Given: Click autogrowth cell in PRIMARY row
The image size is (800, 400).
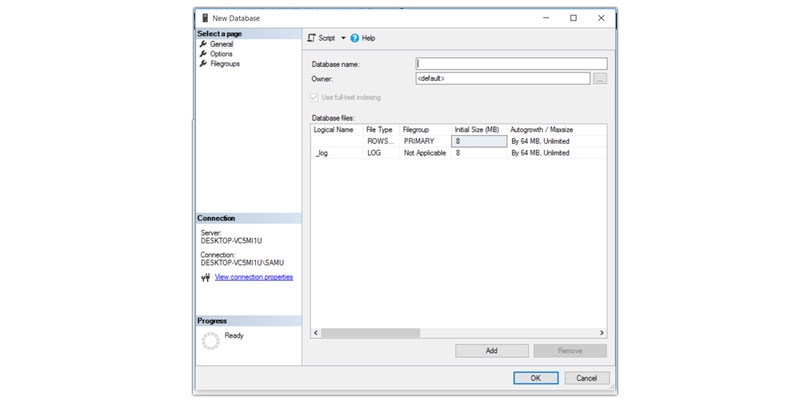Looking at the screenshot, I should point(557,141).
